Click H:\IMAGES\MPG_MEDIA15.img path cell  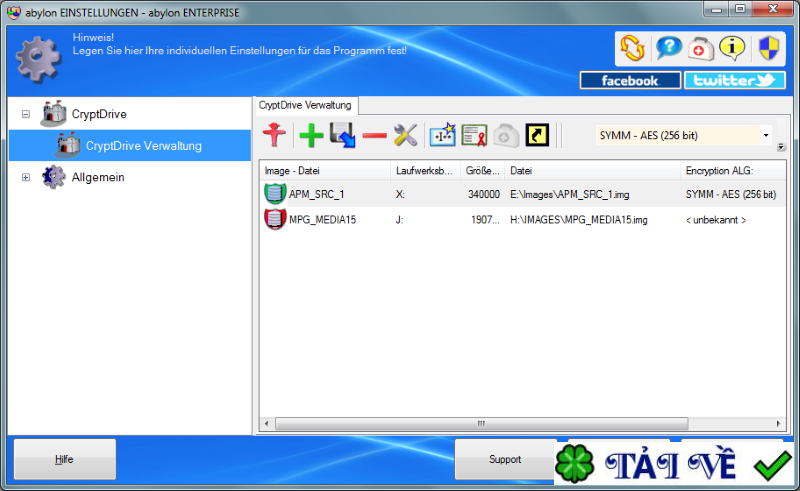click(579, 220)
